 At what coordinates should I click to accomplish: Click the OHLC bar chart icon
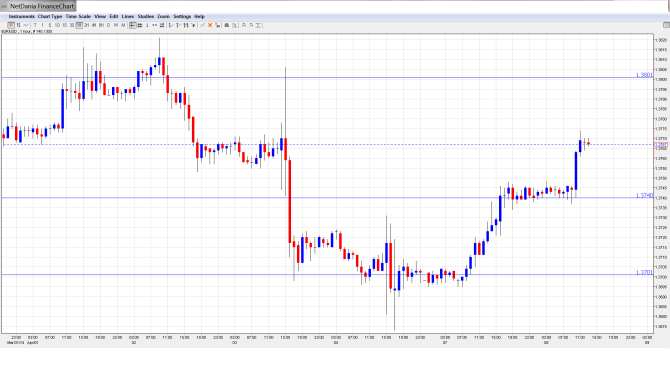tap(18, 25)
